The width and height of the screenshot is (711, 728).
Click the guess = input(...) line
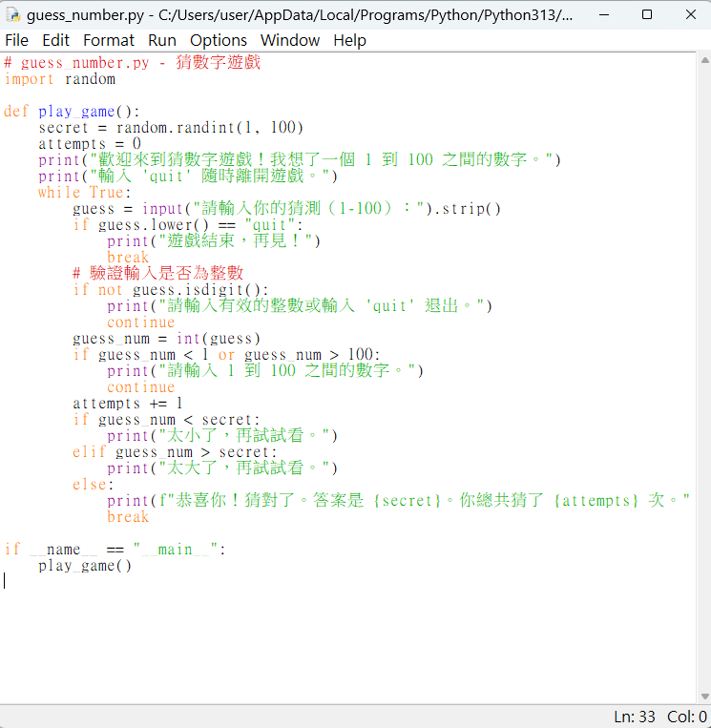287,209
